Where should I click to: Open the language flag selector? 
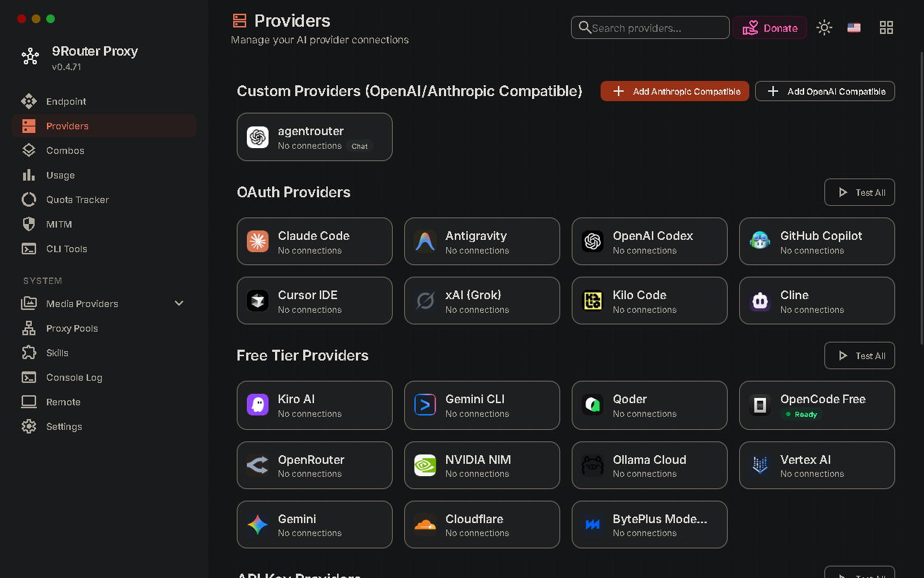click(x=854, y=27)
